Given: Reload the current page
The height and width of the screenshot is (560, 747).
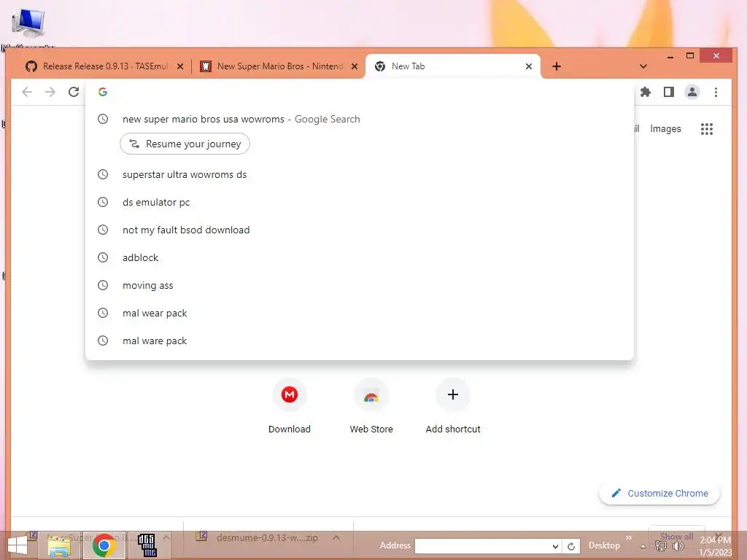Looking at the screenshot, I should [74, 92].
